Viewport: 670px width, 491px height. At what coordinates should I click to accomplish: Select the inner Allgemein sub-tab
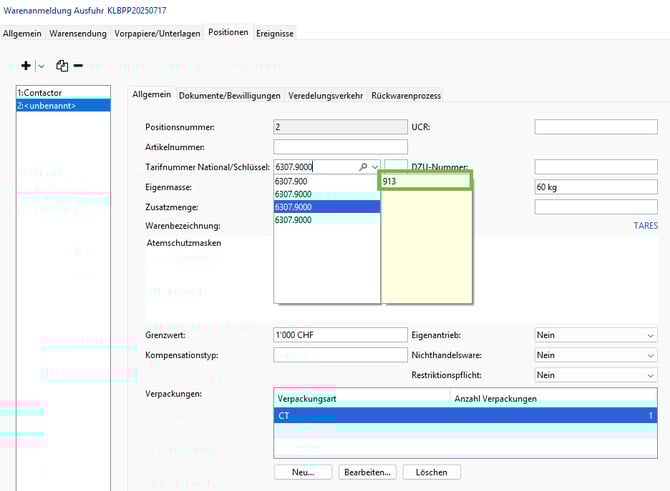click(151, 94)
